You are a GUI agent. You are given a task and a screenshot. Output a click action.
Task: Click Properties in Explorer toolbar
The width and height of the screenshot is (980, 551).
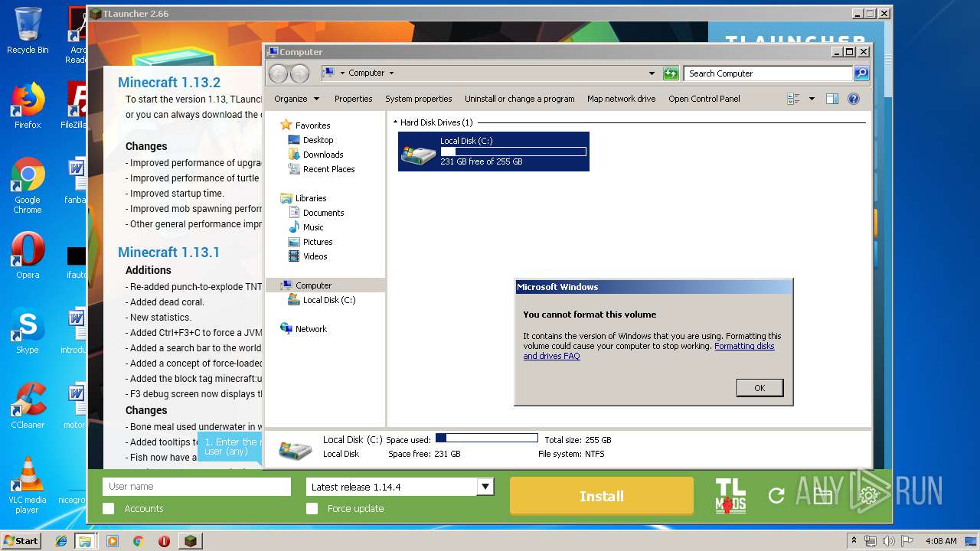coord(353,99)
